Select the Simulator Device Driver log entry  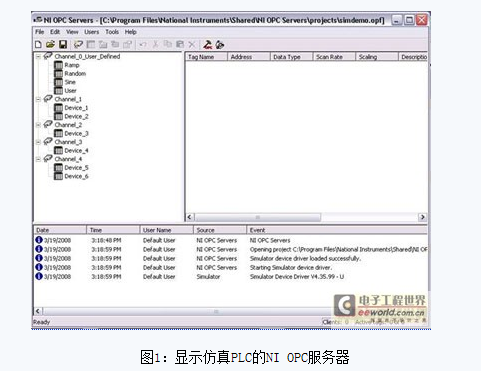(x=230, y=277)
